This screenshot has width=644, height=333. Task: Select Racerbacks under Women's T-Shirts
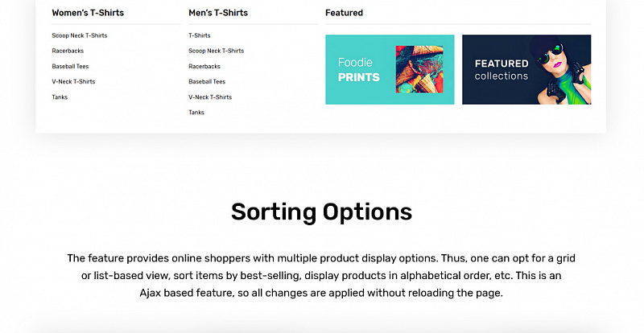coord(68,51)
